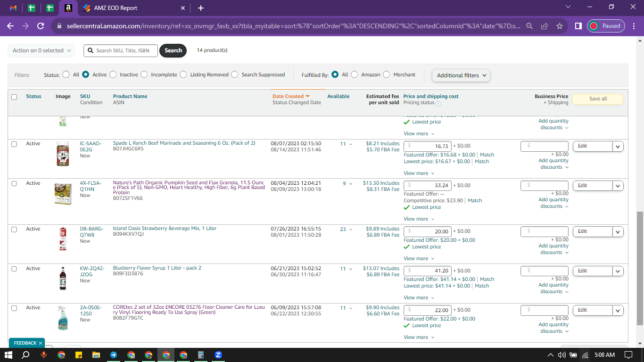This screenshot has height=362, width=644.
Task: Click the price field showing 16.73
Action: pyautogui.click(x=428, y=146)
